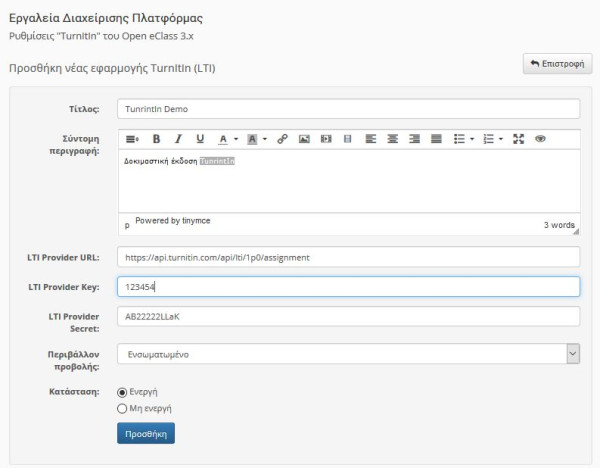
Task: Open the text color dropdown arrow
Action: [236, 139]
